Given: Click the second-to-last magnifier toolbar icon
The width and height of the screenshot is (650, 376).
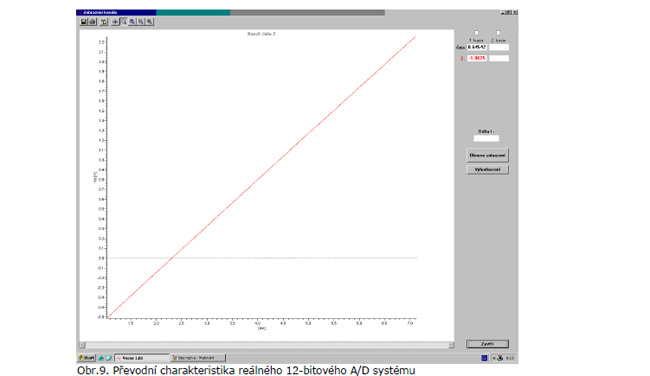Looking at the screenshot, I should [141, 22].
